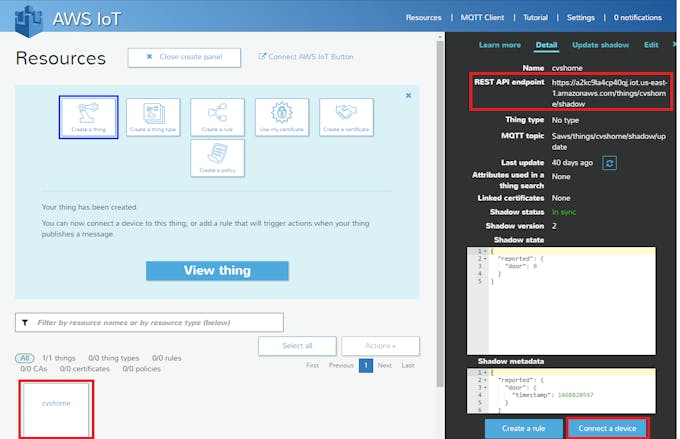Click the thing name cvshome in details
Viewport: 680px width, 439px height.
pyautogui.click(x=567, y=68)
